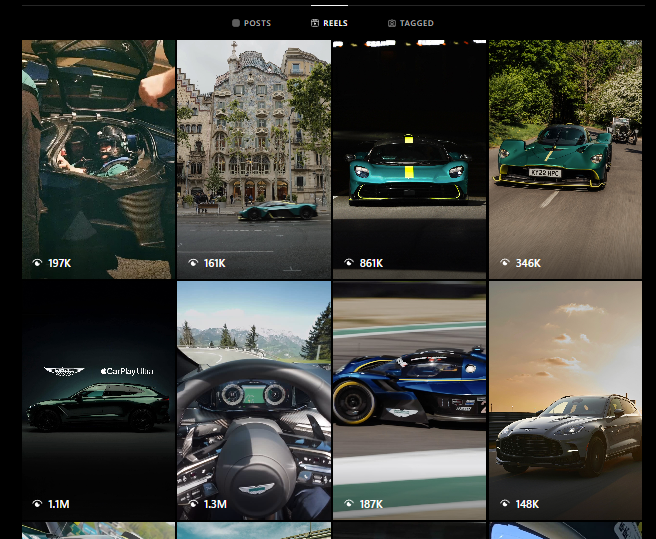
Task: Open the cockpit helmet reel
Action: [x=98, y=159]
